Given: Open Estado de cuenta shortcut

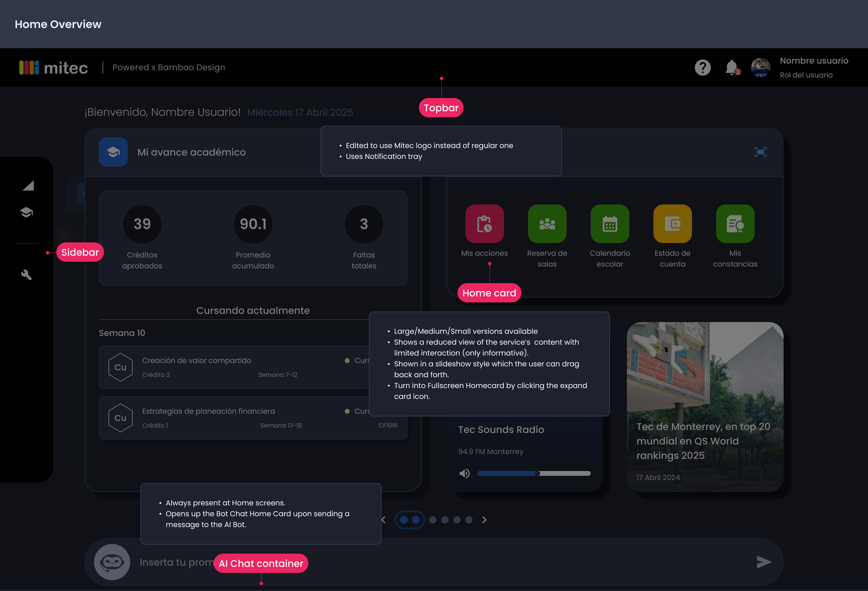Looking at the screenshot, I should pos(673,236).
